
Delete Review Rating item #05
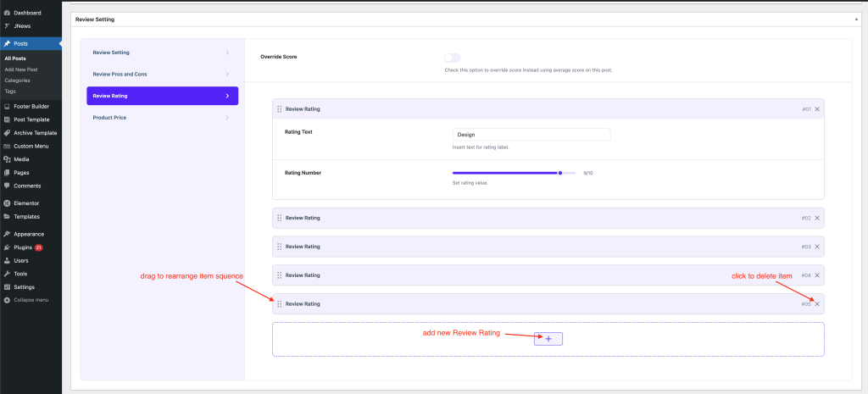(817, 303)
